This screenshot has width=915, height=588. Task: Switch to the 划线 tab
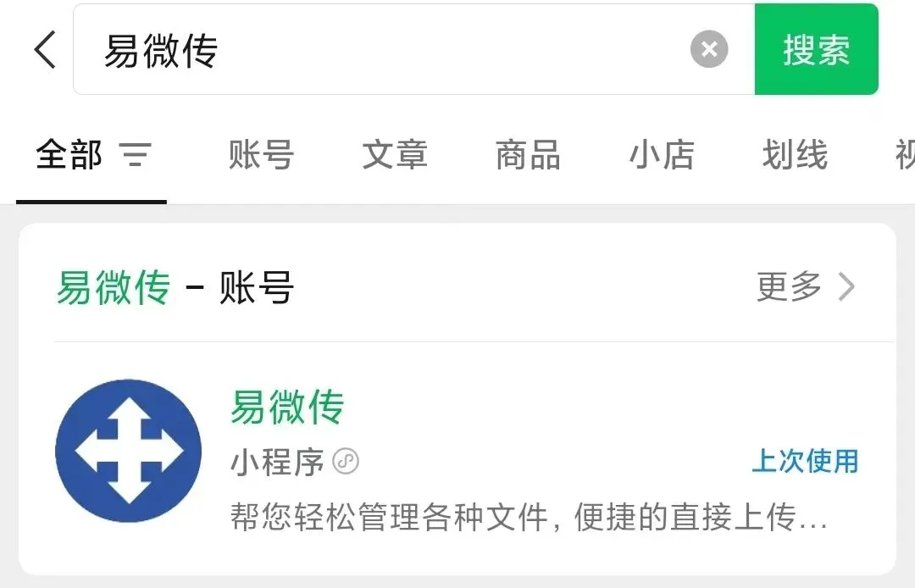[795, 155]
